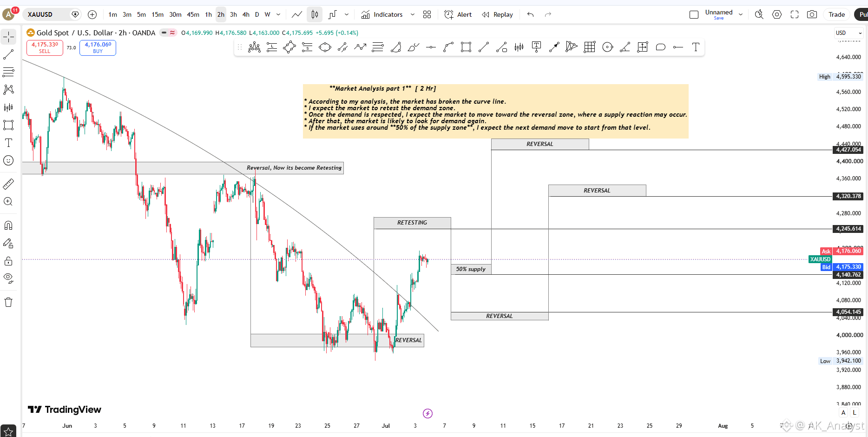Remove drawings with the trash icon
868x437 pixels.
tap(8, 302)
